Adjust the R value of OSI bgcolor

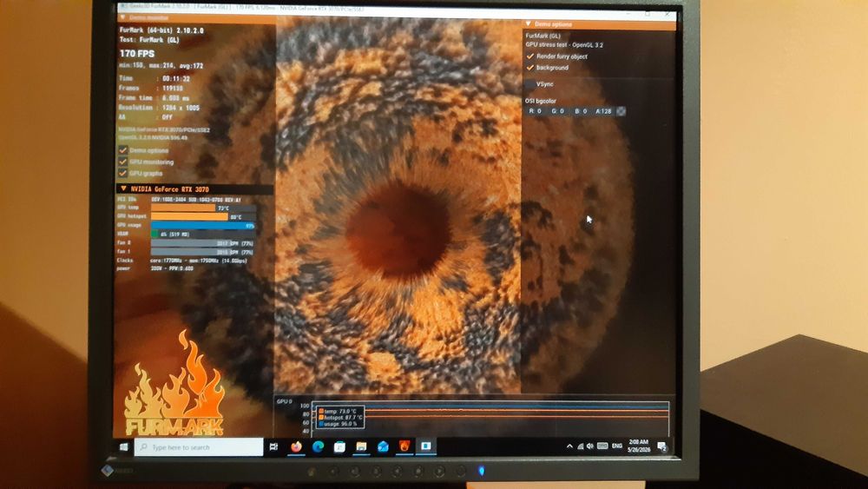coord(536,111)
